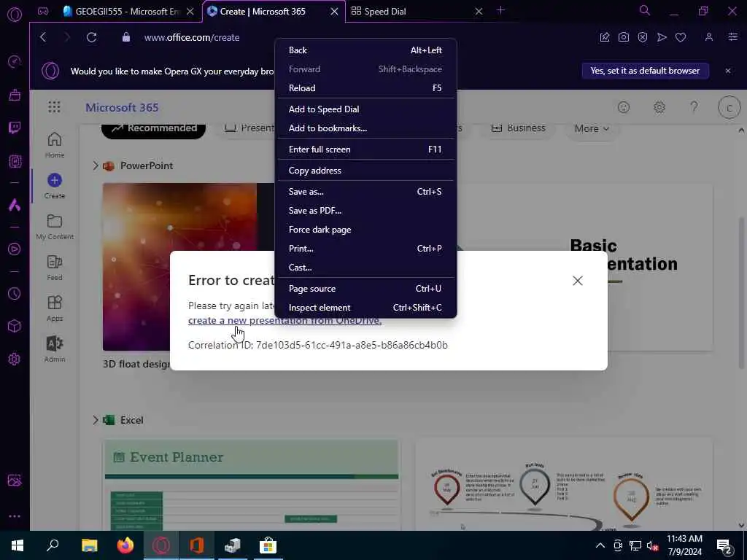Screen dimensions: 747x560
Task: Open the Microsoft 365 app launcher grid
Action: [54, 107]
